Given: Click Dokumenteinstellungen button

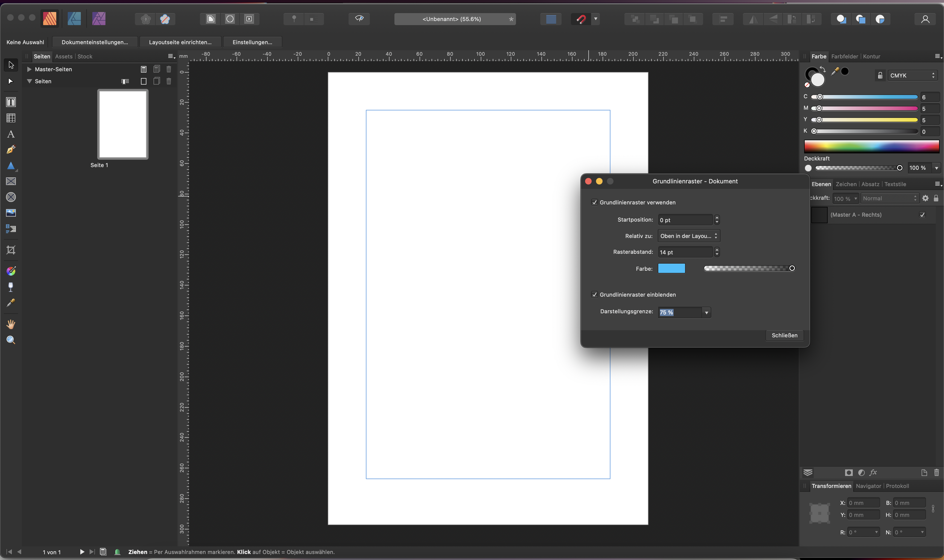Looking at the screenshot, I should 95,42.
